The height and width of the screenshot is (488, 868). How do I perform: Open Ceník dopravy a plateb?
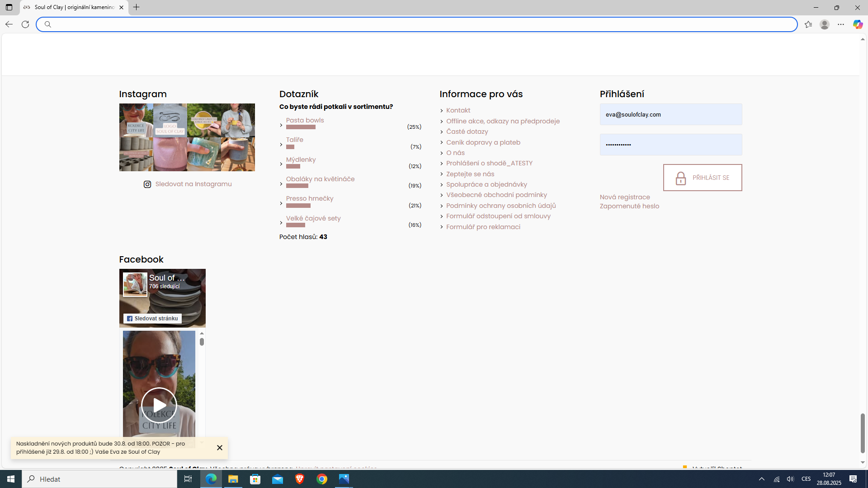coord(483,142)
